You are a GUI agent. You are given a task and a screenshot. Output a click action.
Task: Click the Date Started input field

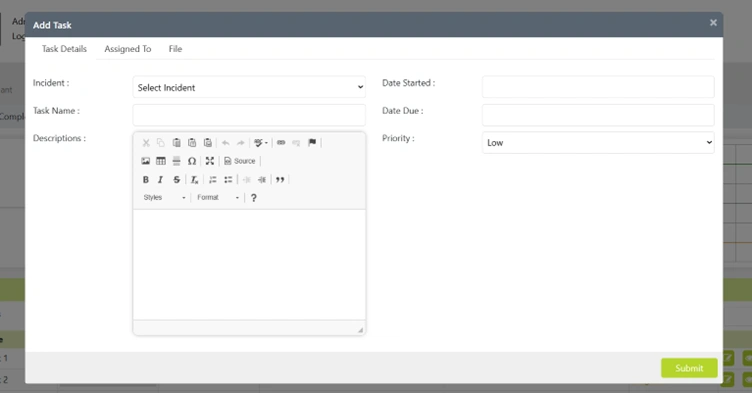[598, 87]
